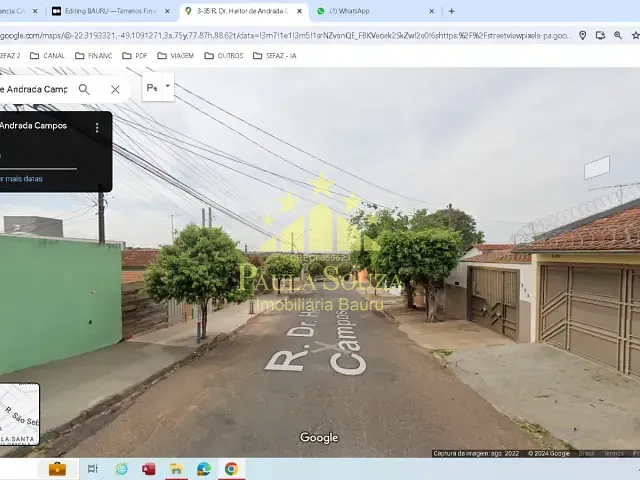Click the install app icon in address bar
Image resolution: width=640 pixels, height=480 pixels.
pyautogui.click(x=600, y=36)
